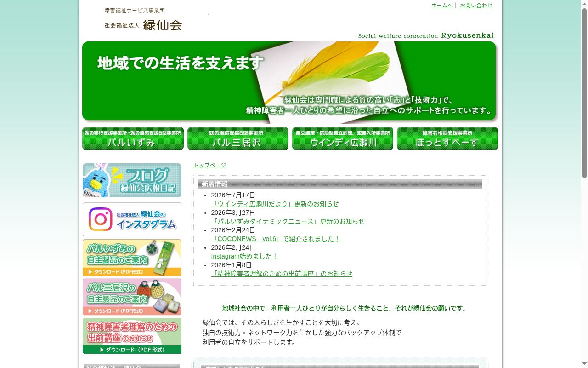Click the main green feather banner image
This screenshot has height=368, width=588.
[289, 82]
